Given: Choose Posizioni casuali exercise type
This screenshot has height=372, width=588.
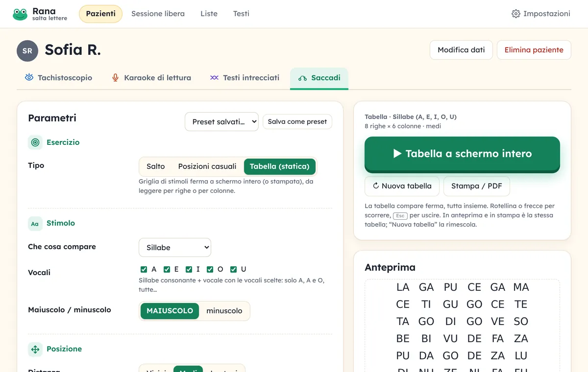Looking at the screenshot, I should click(207, 166).
